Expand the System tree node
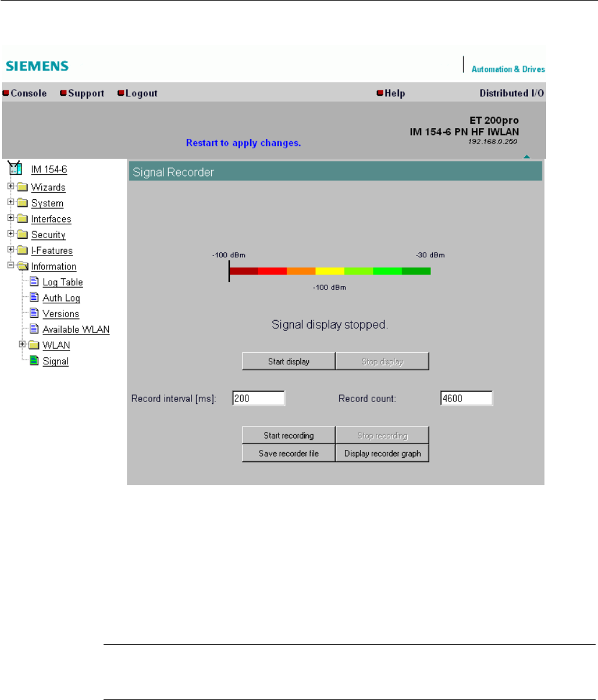This screenshot has width=598, height=700. click(x=11, y=202)
